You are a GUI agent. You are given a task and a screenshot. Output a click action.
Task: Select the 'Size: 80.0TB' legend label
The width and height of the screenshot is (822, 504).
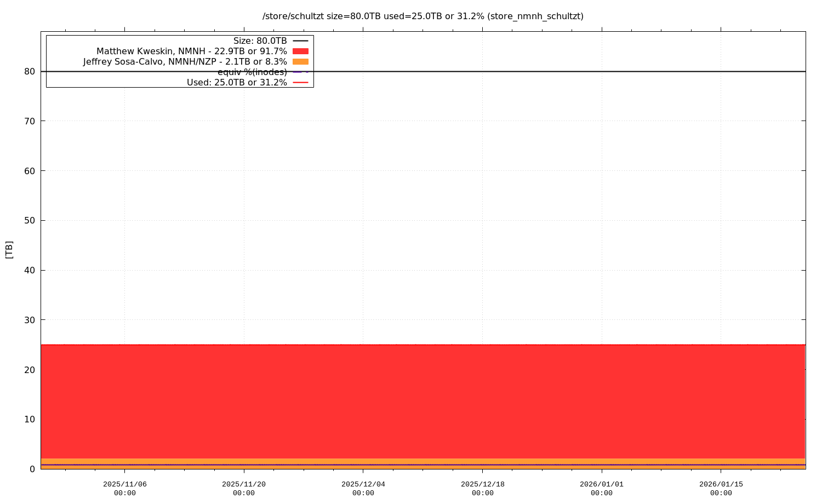[260, 41]
